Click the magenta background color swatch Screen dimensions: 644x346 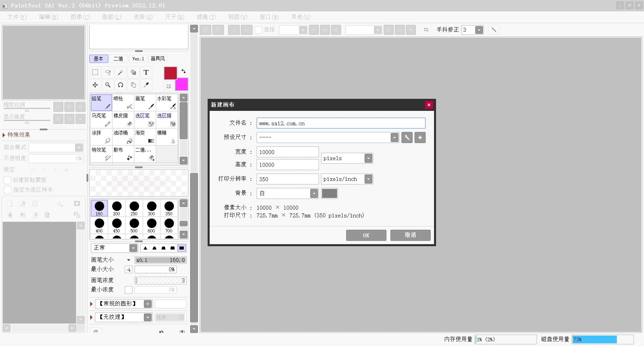(182, 84)
